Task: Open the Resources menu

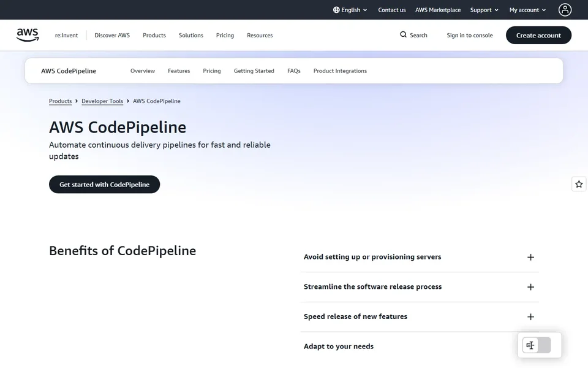Action: [260, 36]
